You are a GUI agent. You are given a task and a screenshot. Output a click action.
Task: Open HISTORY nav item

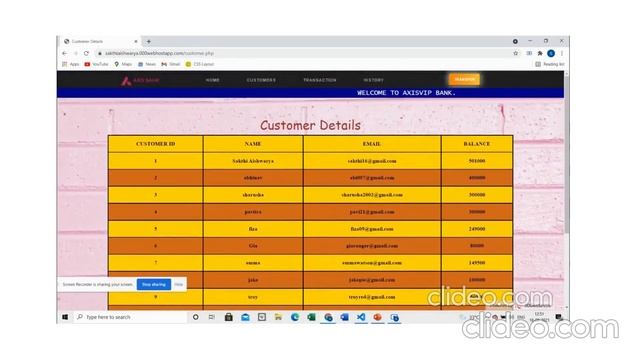(373, 80)
